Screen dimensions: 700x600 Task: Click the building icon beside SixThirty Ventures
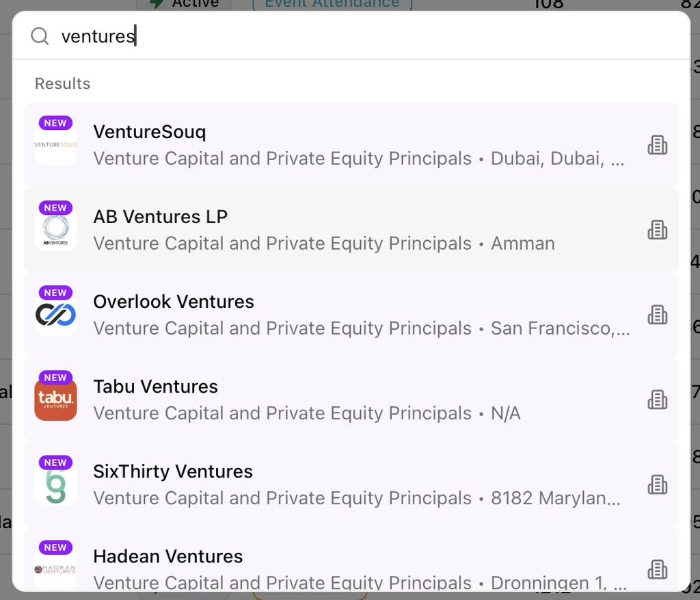657,484
